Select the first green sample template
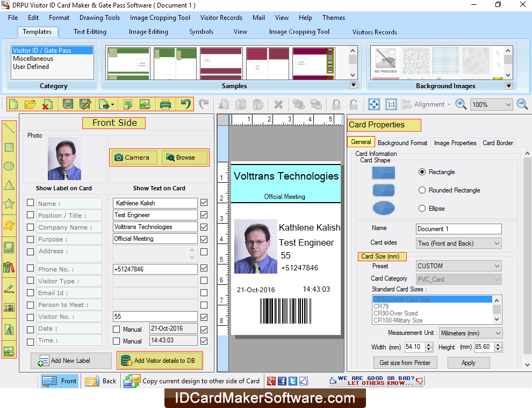The width and height of the screenshot is (532, 408). (x=128, y=63)
